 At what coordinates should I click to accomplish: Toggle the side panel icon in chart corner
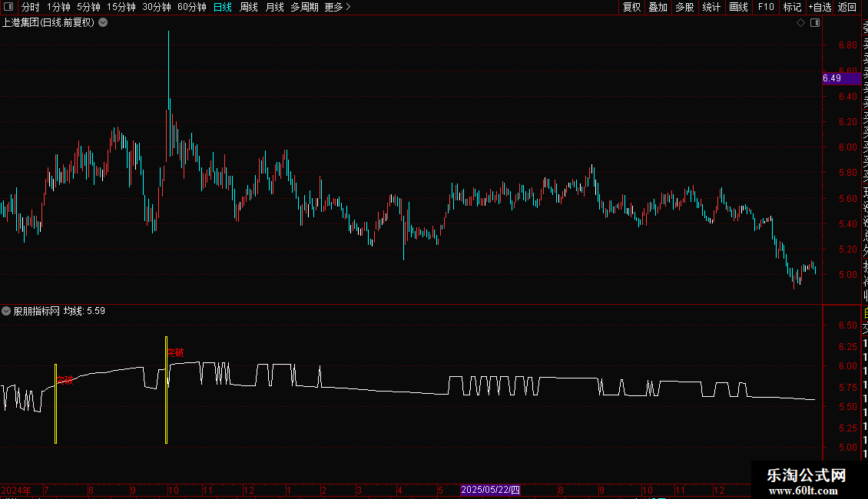pyautogui.click(x=815, y=23)
